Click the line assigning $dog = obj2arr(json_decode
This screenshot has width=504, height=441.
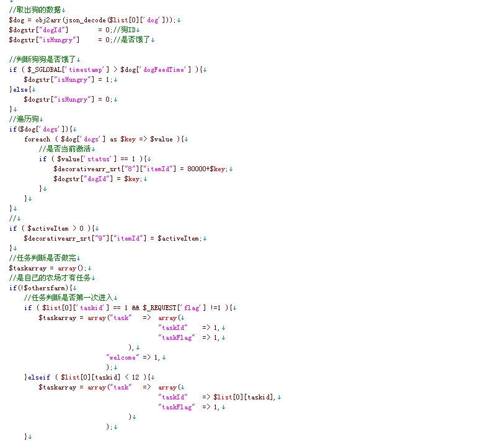pos(95,20)
